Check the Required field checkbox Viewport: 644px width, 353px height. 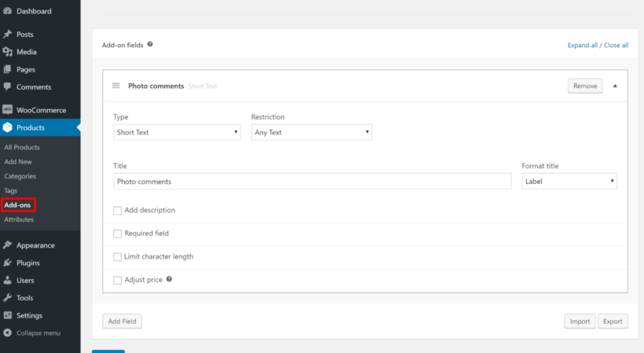(118, 233)
